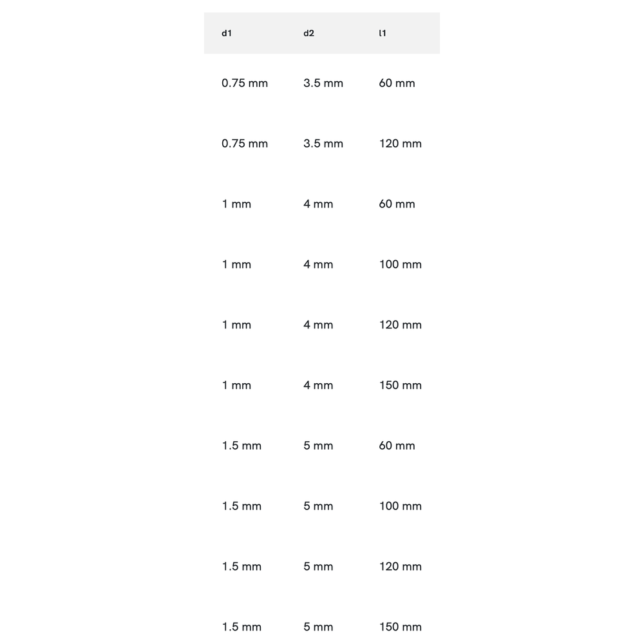
Task: Select 120 mm length in the 5 mm d2 row
Action: tap(400, 567)
